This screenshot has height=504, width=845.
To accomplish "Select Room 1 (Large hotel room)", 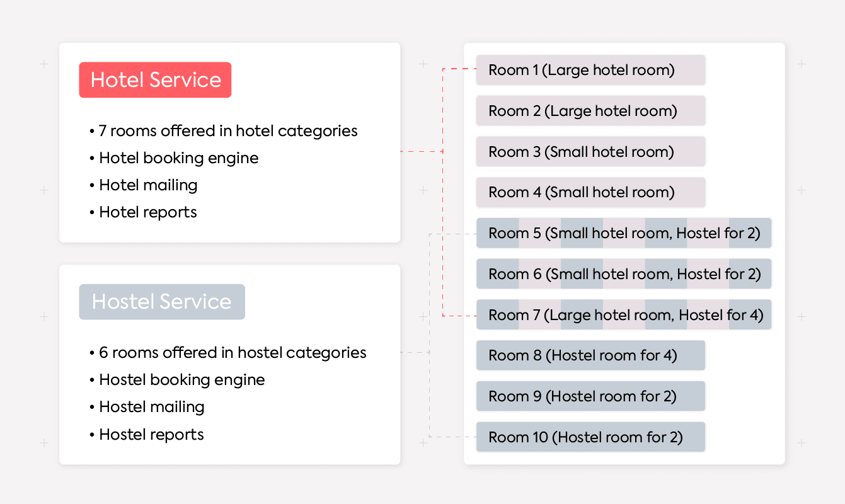I will click(590, 70).
